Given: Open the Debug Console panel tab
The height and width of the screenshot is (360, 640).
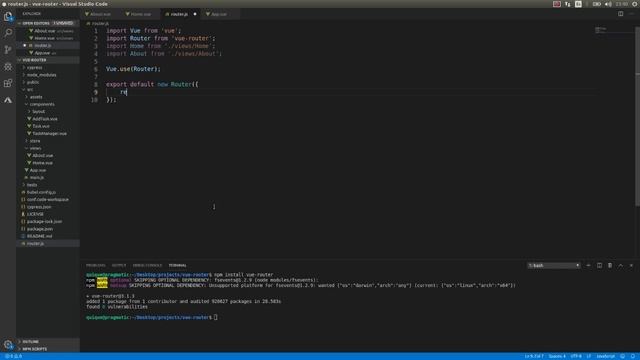Looking at the screenshot, I should [x=147, y=265].
